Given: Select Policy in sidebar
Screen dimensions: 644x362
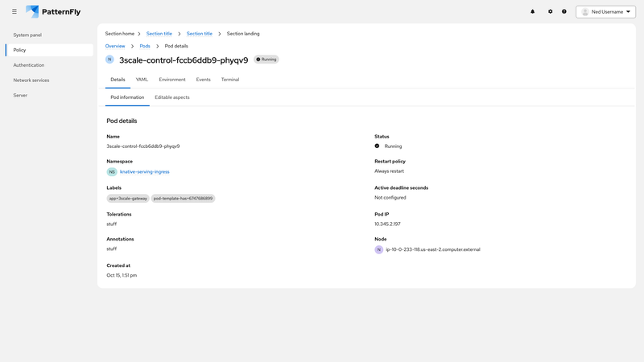Looking at the screenshot, I should pos(49,50).
